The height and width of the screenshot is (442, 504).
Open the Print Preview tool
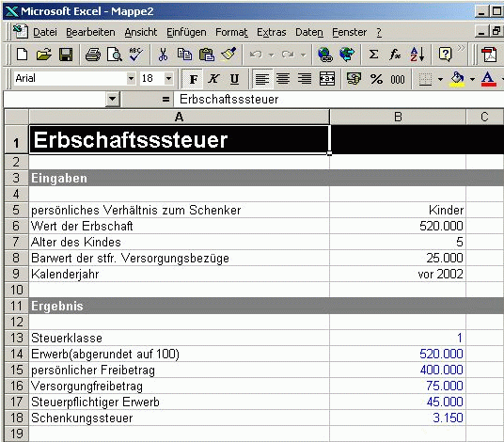(x=114, y=55)
